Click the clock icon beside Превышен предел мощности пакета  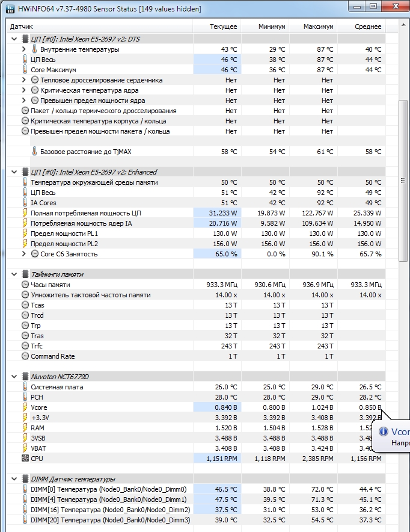[25, 131]
